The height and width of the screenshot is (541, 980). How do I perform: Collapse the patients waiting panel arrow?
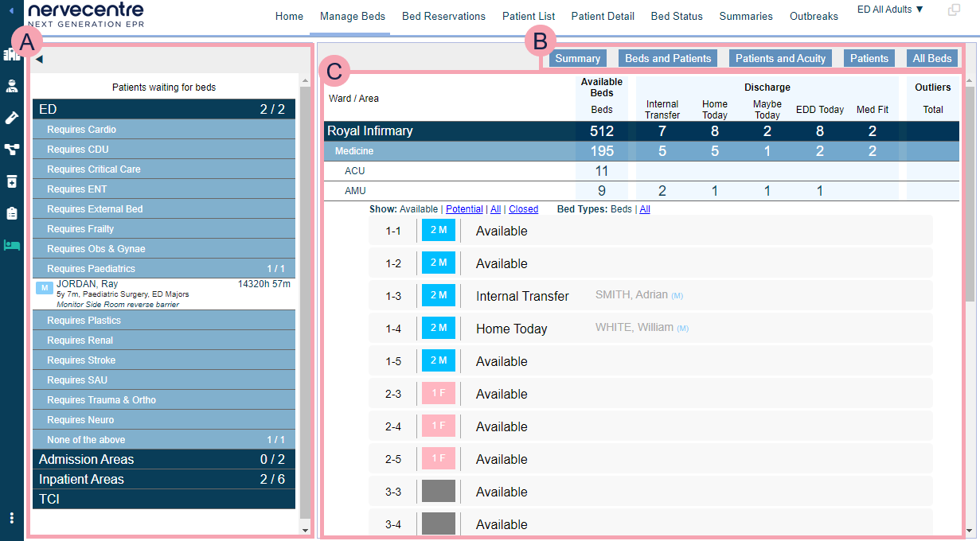[x=39, y=59]
